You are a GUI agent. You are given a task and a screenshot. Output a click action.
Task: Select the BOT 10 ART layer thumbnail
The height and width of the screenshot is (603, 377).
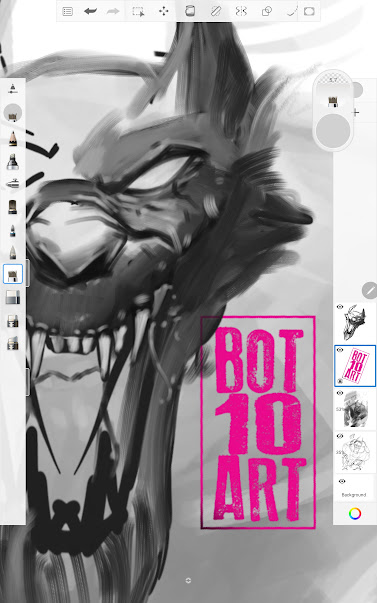[355, 366]
